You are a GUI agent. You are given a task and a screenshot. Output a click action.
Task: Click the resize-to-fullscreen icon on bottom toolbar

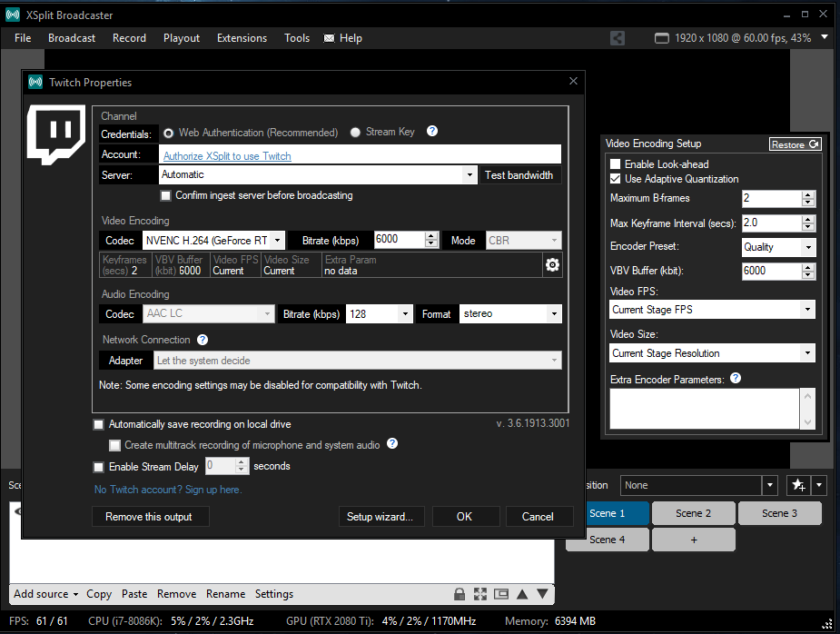[x=480, y=593]
